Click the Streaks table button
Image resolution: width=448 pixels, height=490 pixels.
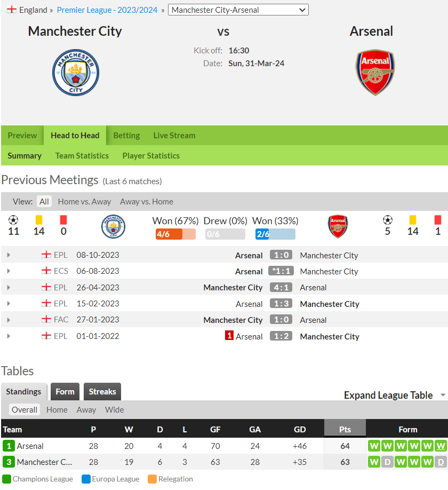coord(102,392)
